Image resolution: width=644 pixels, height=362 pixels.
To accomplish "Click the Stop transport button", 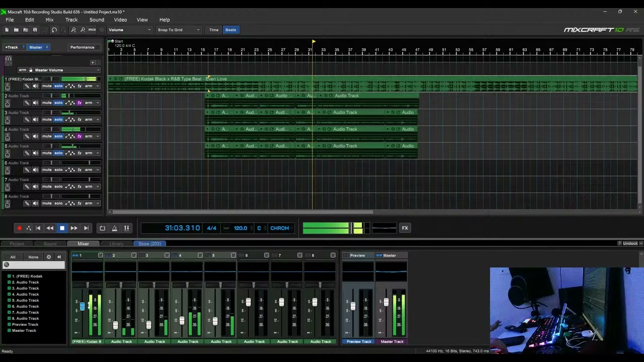I will (x=62, y=228).
